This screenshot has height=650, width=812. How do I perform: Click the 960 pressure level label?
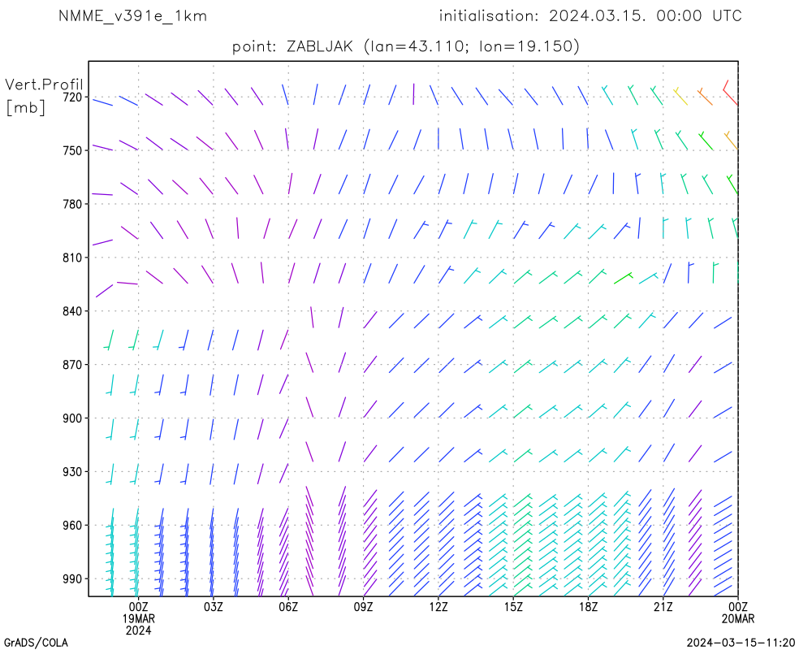72,526
